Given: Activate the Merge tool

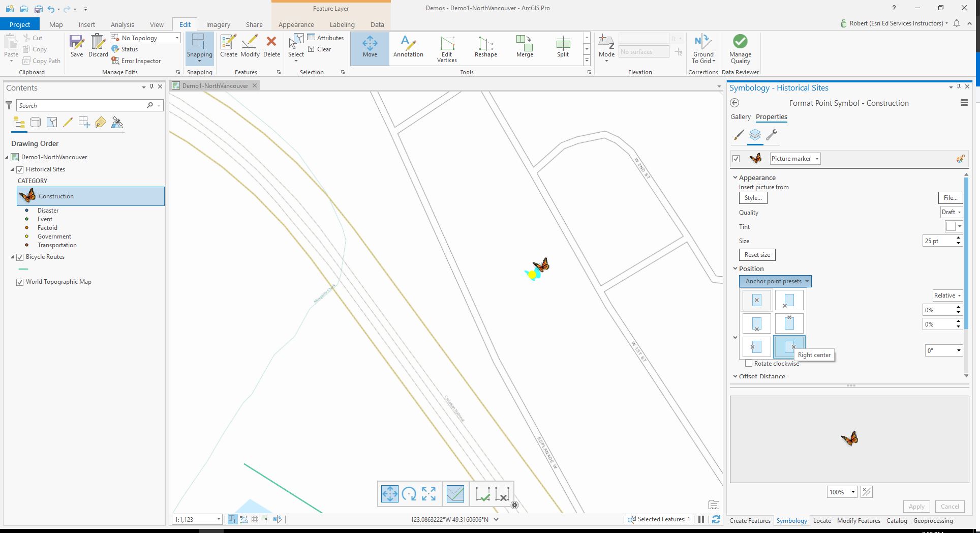Looking at the screenshot, I should (524, 48).
